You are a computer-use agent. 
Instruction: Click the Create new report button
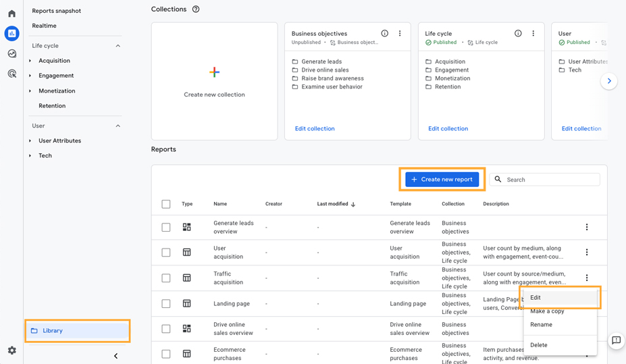[x=442, y=179]
